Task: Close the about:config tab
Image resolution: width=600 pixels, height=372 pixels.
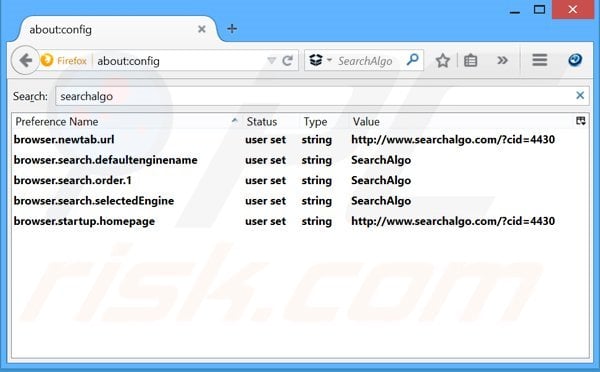Action: pyautogui.click(x=202, y=29)
